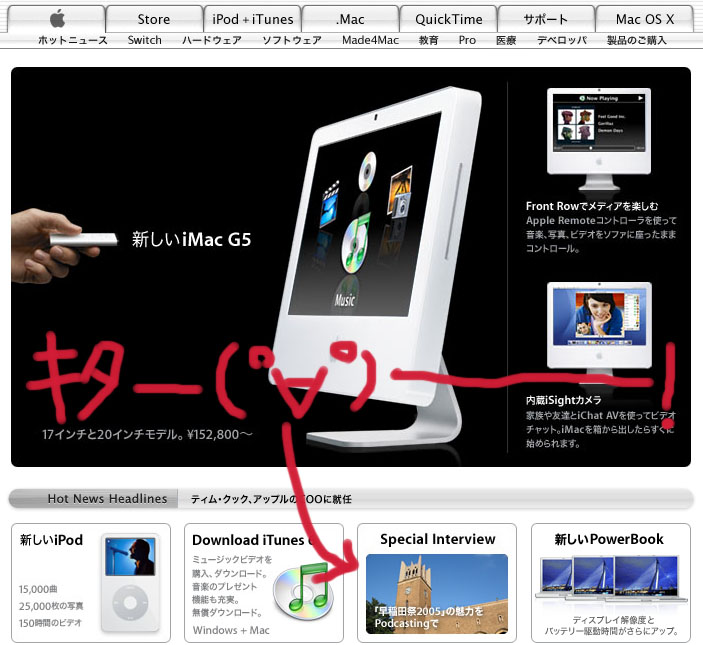The height and width of the screenshot is (645, 703).
Task: Open the 医療 link
Action: pyautogui.click(x=506, y=40)
